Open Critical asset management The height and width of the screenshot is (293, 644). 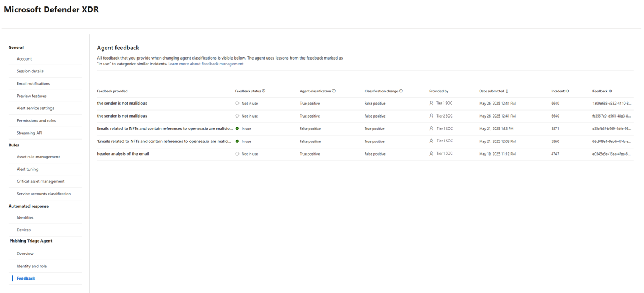(41, 181)
